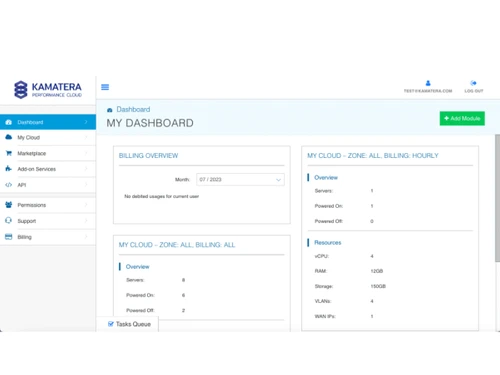Click the Add-on Services puzzle icon
This screenshot has width=500, height=375.
pos(9,169)
